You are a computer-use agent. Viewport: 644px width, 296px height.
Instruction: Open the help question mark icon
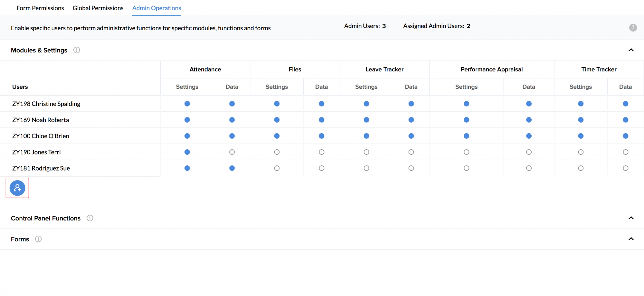coord(633,28)
